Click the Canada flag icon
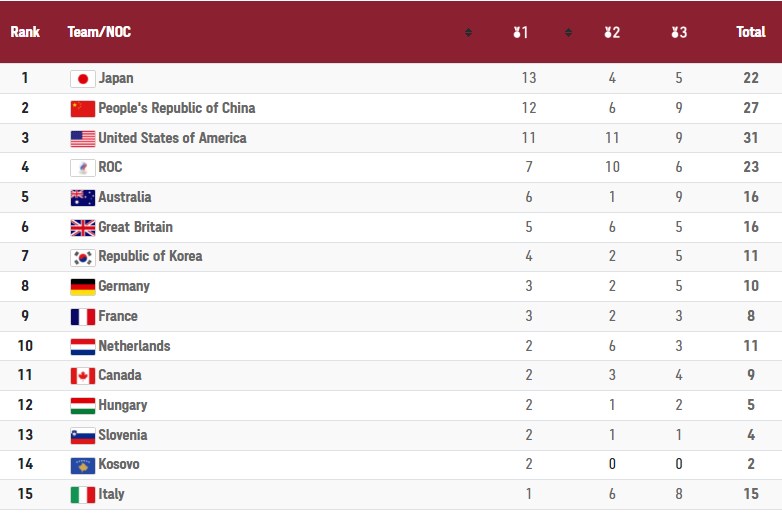 pos(83,376)
